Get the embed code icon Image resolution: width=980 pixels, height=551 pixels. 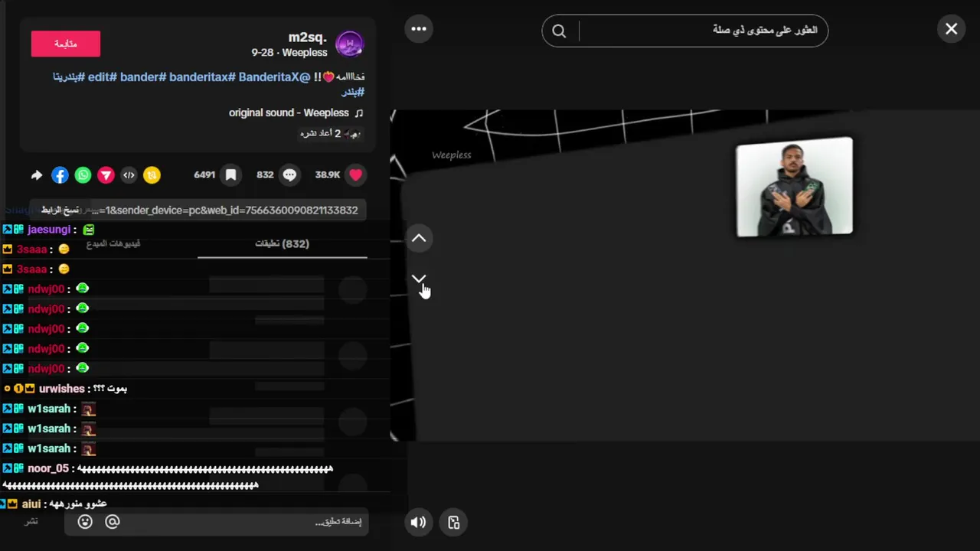click(x=129, y=175)
